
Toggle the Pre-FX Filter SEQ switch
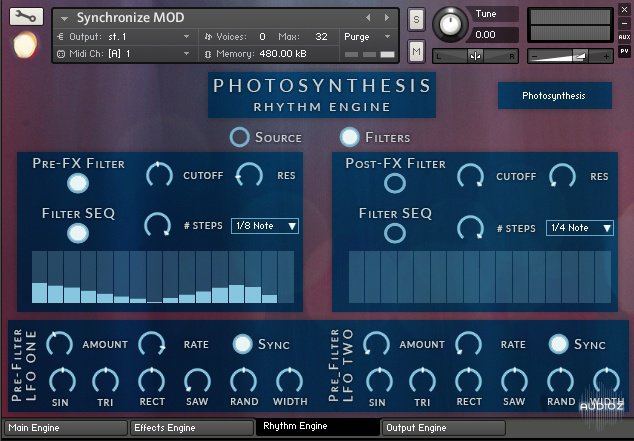coord(78,233)
